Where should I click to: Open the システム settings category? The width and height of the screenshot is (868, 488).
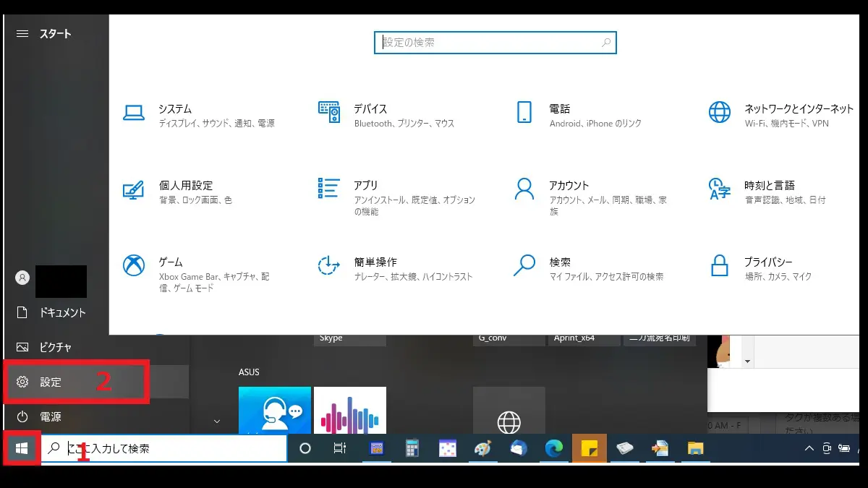click(199, 115)
